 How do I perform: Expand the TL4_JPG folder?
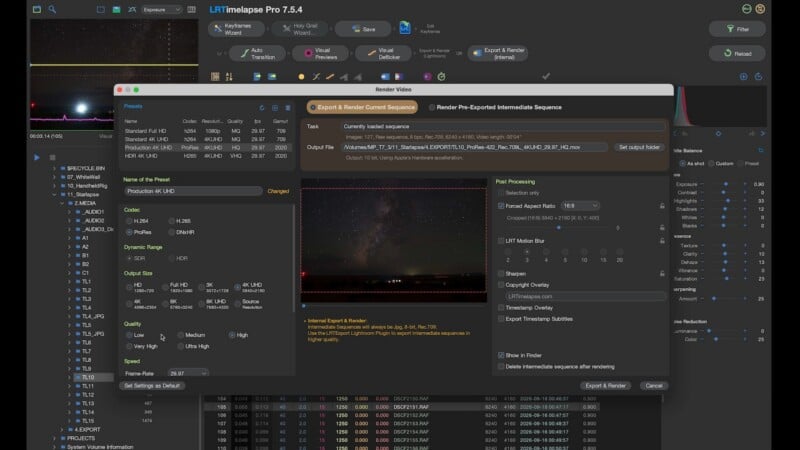click(x=69, y=316)
